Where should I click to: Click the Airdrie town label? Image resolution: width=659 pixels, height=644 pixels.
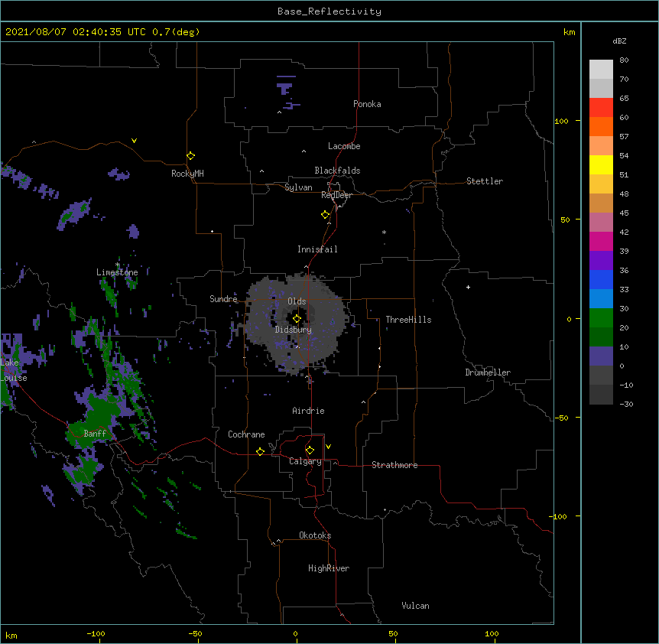pos(309,411)
